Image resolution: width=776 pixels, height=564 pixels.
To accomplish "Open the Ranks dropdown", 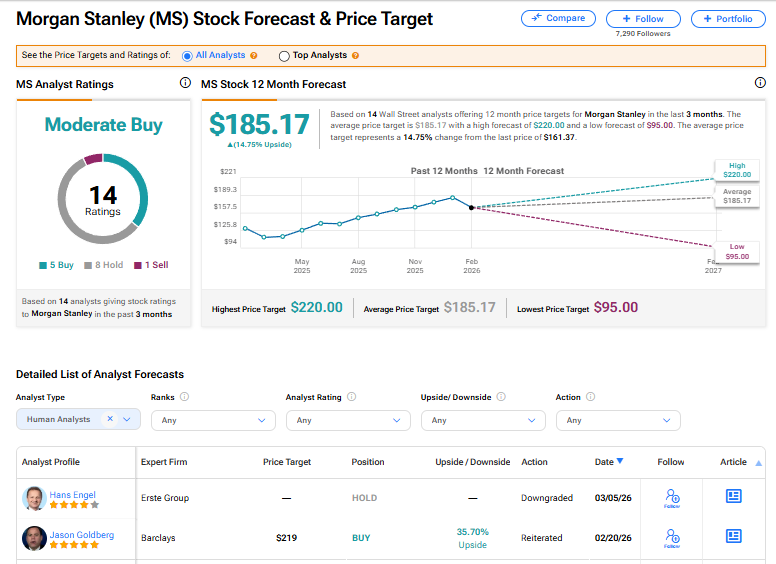I will [x=213, y=420].
